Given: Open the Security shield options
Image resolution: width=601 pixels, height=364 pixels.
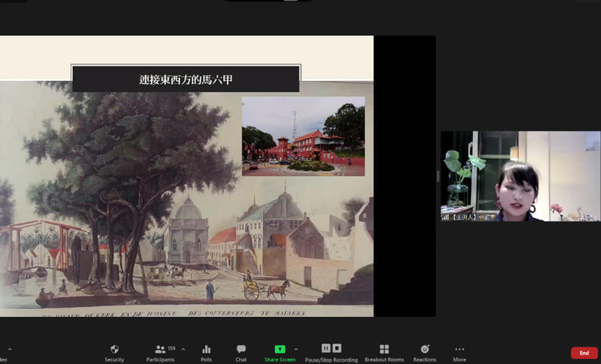Looking at the screenshot, I should point(114,353).
